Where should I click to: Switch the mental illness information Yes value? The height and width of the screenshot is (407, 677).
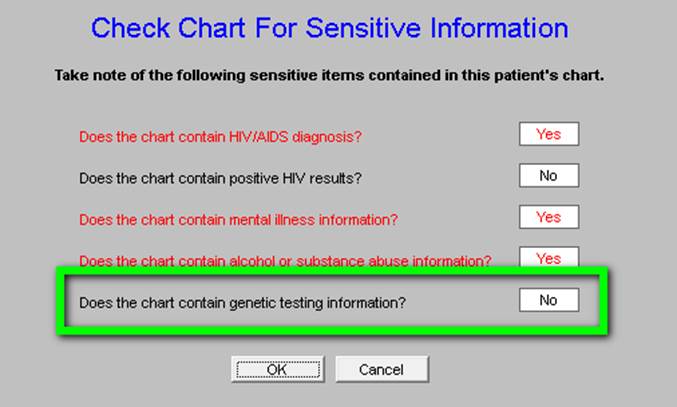click(549, 217)
